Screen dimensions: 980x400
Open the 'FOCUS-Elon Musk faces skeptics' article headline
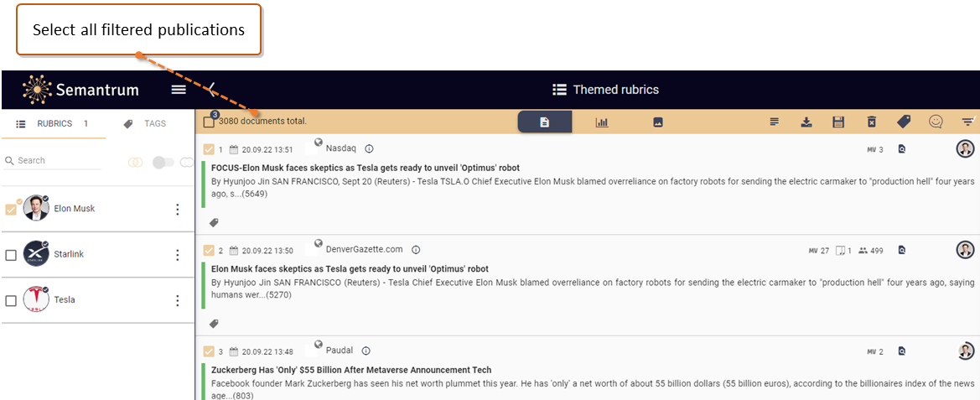[x=366, y=168]
